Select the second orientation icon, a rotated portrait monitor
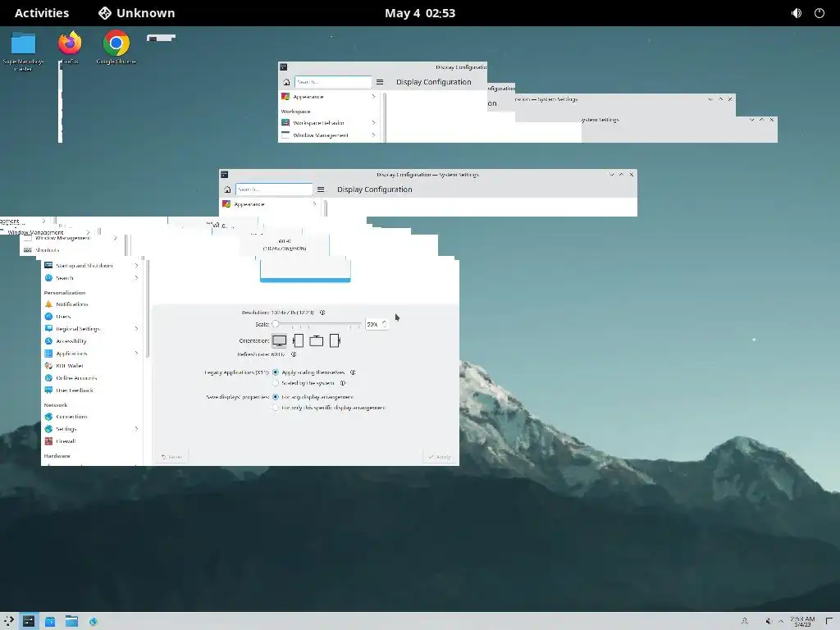Viewport: 840px width, 630px height. (299, 340)
